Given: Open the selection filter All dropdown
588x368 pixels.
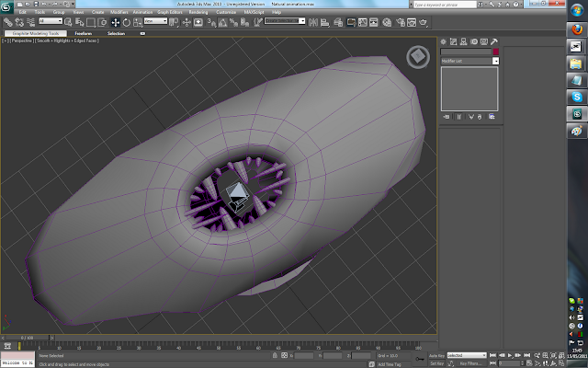Looking at the screenshot, I should pos(51,21).
